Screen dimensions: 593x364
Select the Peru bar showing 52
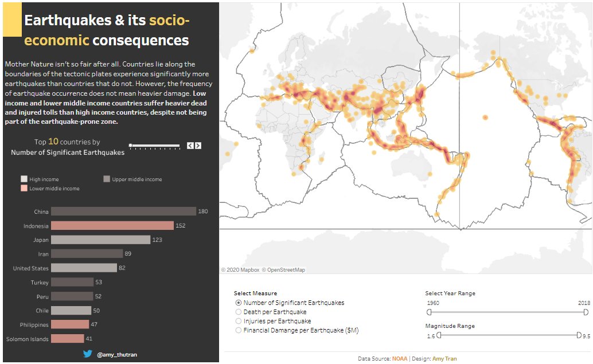[72, 296]
